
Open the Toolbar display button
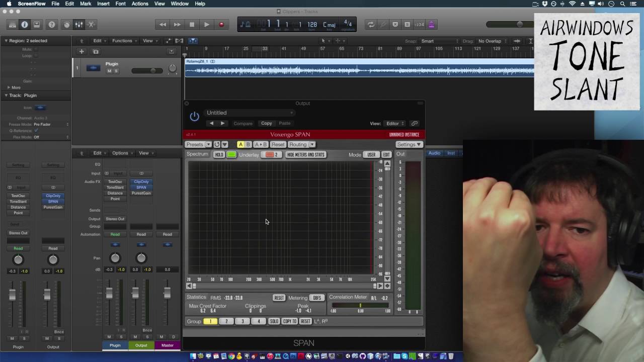[36, 24]
